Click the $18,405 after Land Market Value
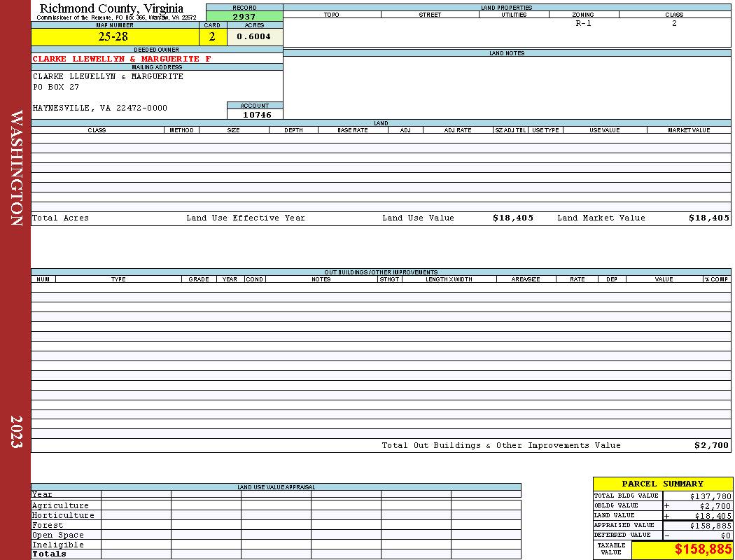Viewport: 735px width, 560px height. pos(708,218)
